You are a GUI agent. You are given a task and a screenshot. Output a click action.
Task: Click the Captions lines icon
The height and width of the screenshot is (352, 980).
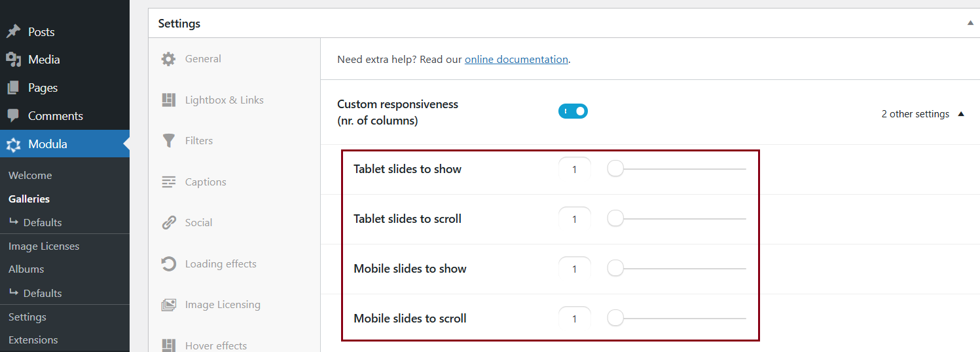[x=168, y=182]
